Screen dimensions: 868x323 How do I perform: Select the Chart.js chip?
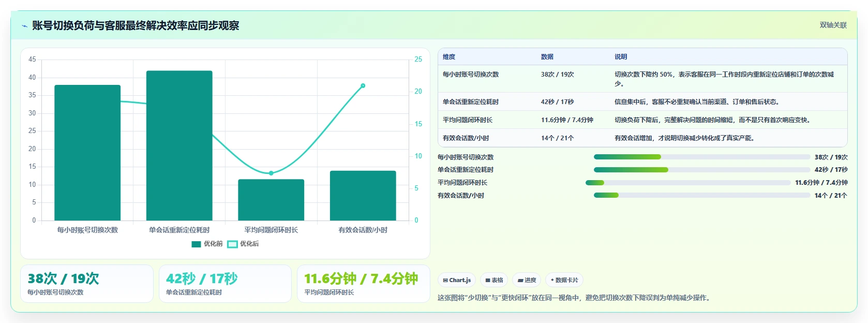click(x=457, y=280)
